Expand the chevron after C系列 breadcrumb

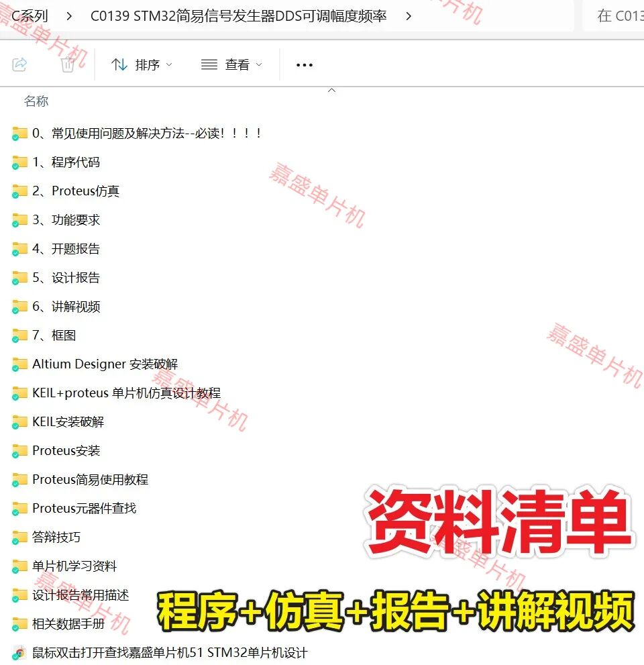(69, 16)
